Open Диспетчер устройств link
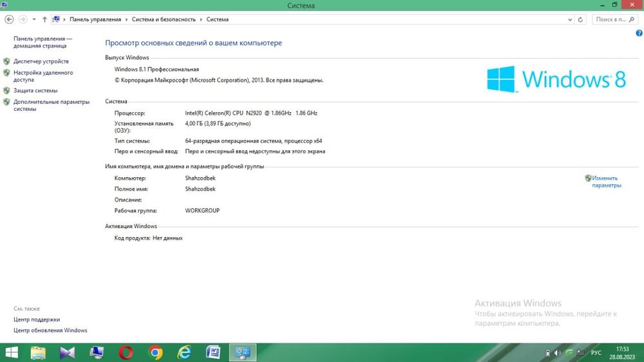This screenshot has width=644, height=362. [41, 61]
